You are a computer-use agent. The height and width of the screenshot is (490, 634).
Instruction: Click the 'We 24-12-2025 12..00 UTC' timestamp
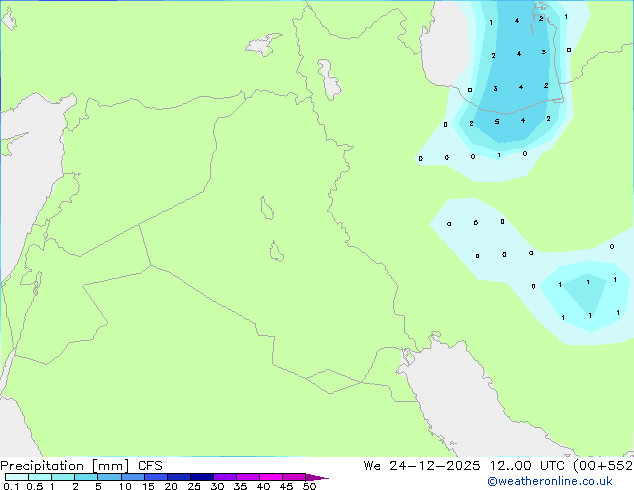(x=466, y=466)
